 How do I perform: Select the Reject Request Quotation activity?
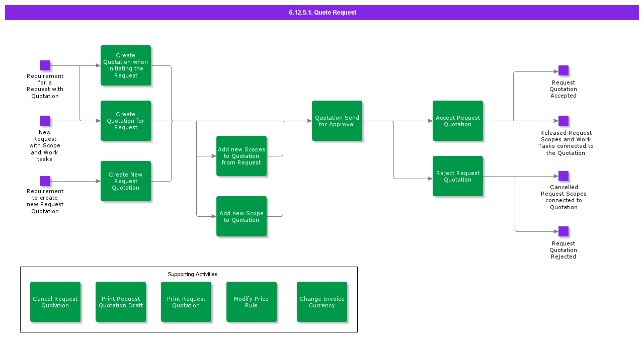458,176
